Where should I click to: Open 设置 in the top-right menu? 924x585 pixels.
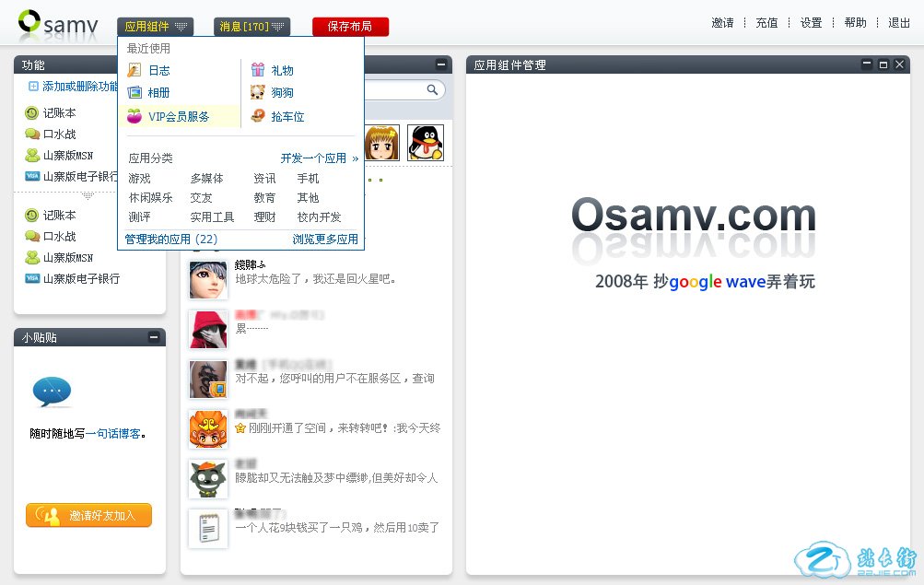[x=811, y=23]
